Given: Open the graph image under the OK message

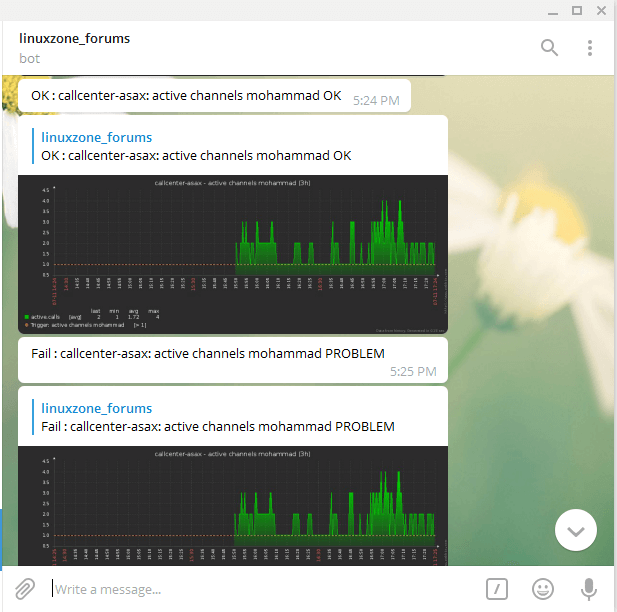Looking at the screenshot, I should pos(232,254).
